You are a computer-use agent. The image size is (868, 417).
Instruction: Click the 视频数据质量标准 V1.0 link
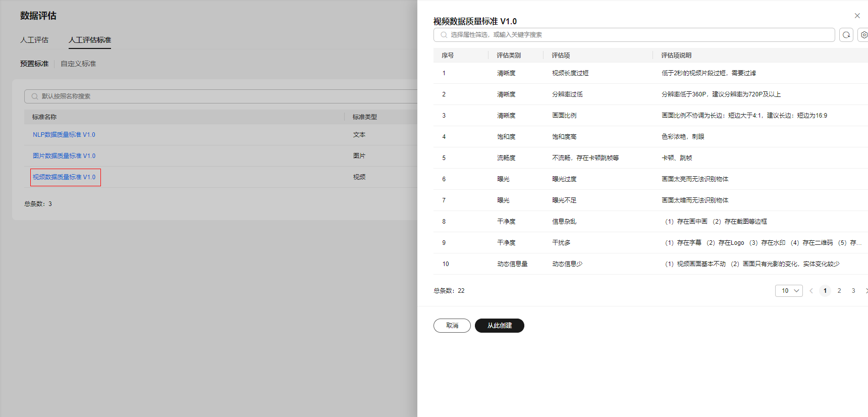64,177
